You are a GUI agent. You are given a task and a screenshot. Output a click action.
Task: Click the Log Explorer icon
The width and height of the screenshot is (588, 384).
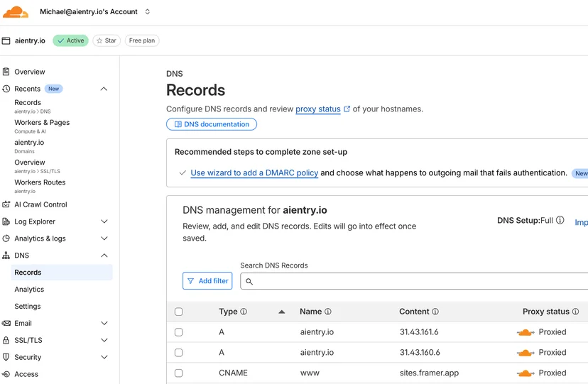pyautogui.click(x=6, y=221)
